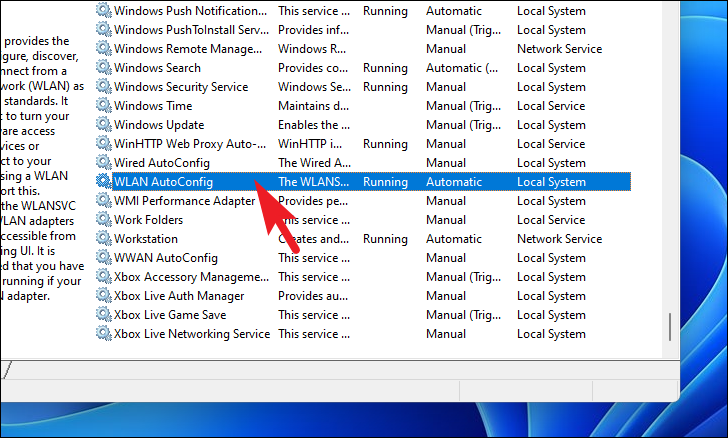
Task: Select the Workstation service name
Action: 146,239
